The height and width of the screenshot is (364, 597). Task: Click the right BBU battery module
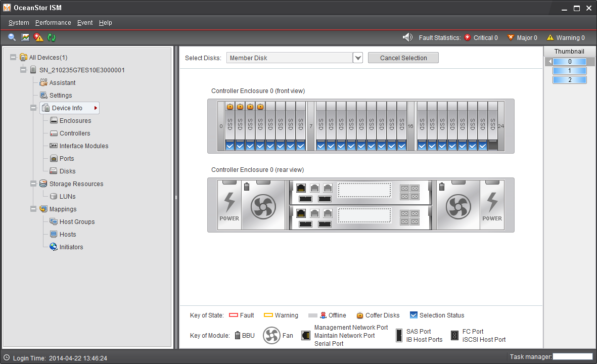[x=442, y=187]
